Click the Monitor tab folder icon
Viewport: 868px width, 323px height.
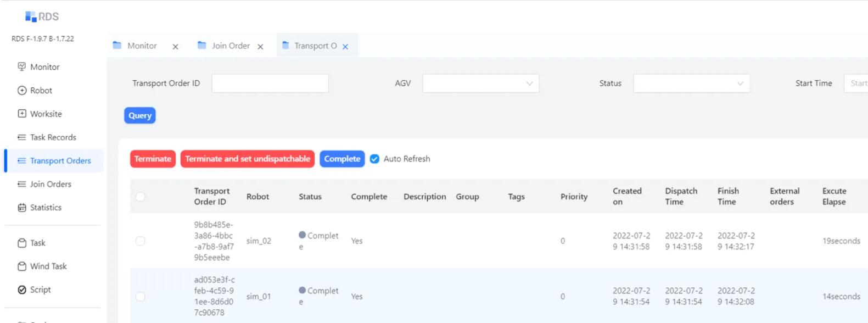(117, 45)
